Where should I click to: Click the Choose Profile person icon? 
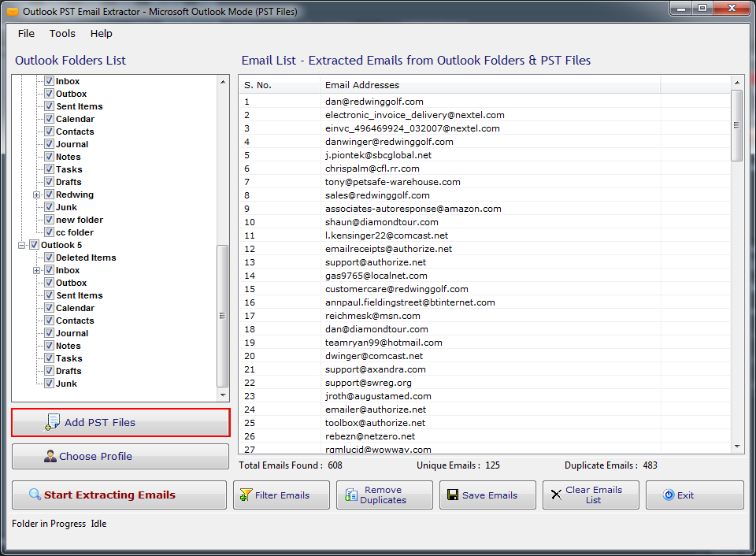click(50, 456)
